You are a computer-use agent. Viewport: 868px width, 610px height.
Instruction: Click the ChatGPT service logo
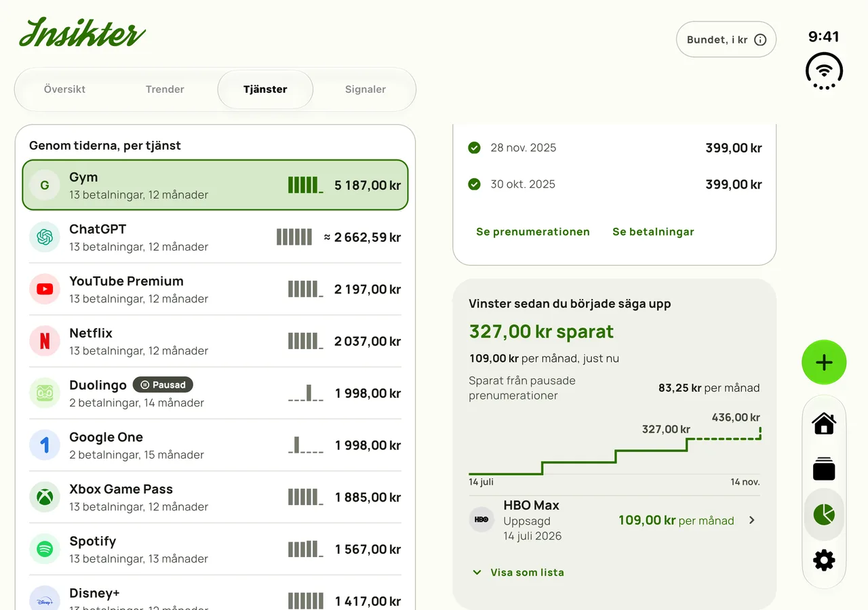click(45, 237)
